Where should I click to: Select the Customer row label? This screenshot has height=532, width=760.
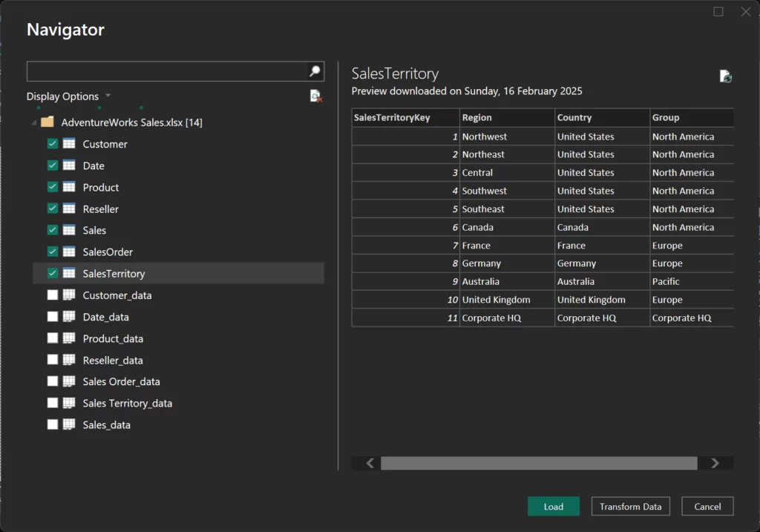point(105,144)
